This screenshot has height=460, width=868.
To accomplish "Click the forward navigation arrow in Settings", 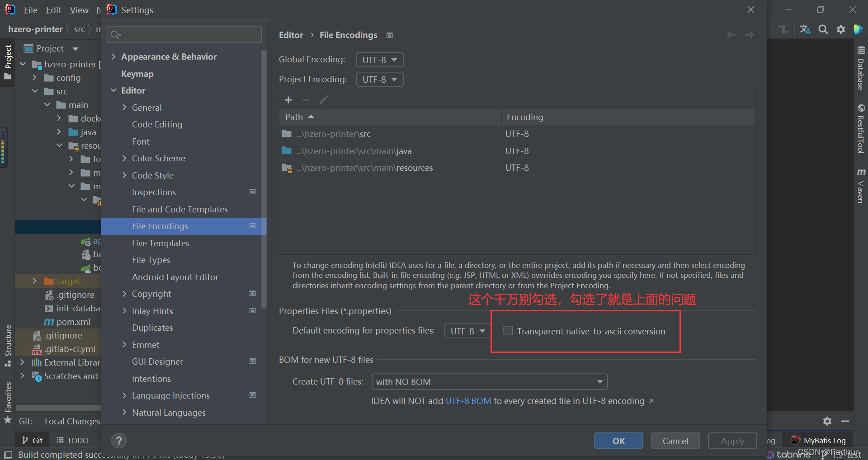I will [749, 35].
